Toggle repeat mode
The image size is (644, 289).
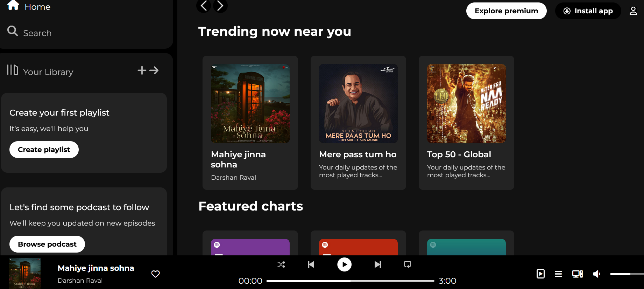tap(408, 264)
